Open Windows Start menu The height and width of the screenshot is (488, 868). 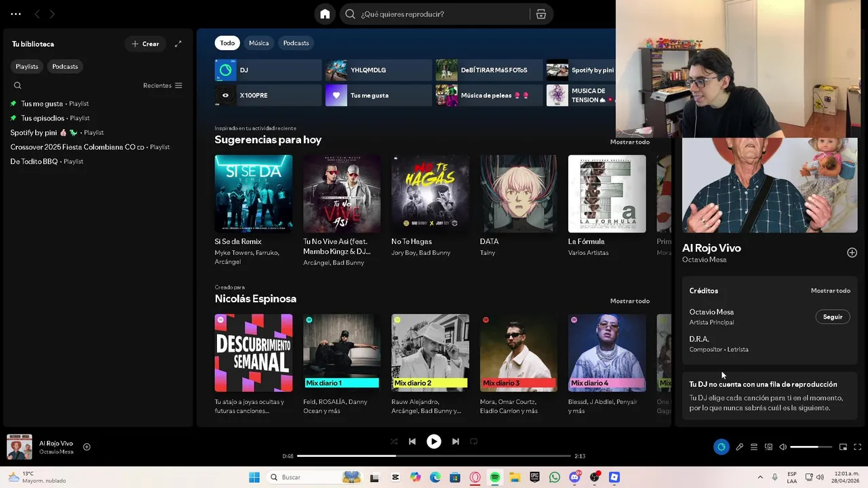coord(254,477)
